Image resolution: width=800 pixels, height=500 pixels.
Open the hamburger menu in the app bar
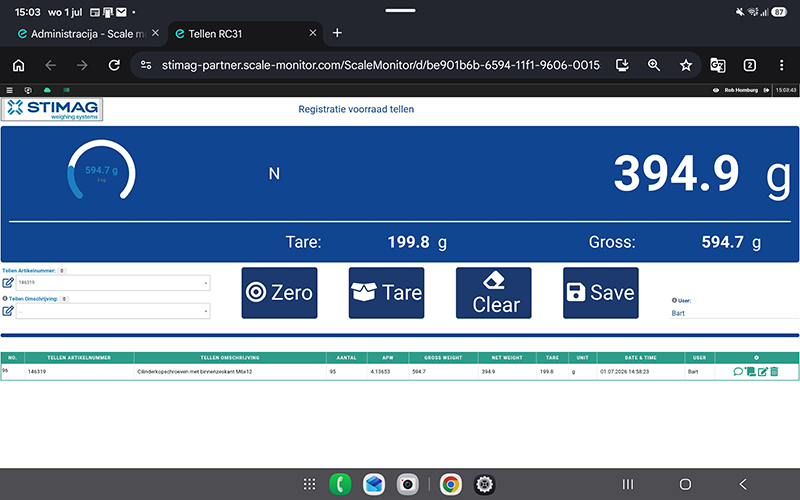(9, 90)
